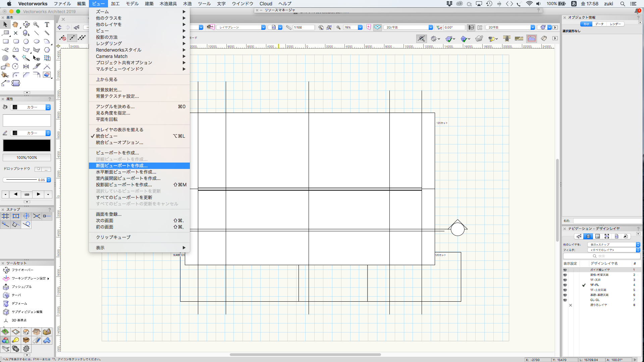This screenshot has height=362, width=644.
Task: Select the Circle tool
Action: [26, 41]
